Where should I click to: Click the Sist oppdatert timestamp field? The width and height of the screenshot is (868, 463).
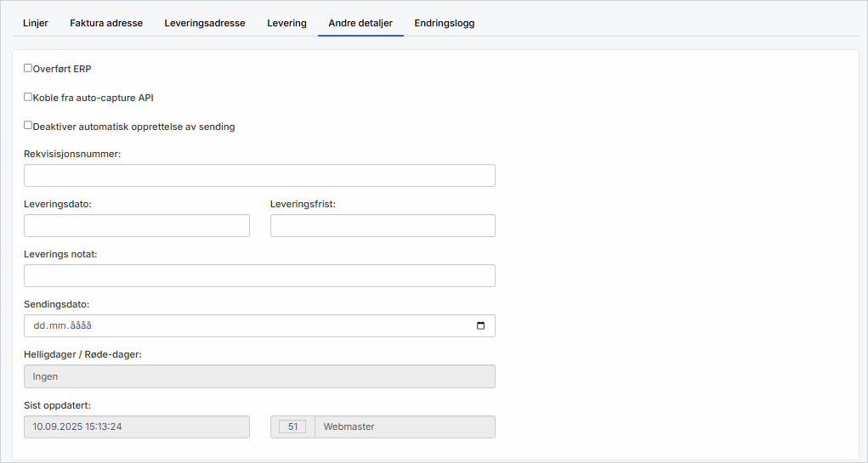(137, 426)
